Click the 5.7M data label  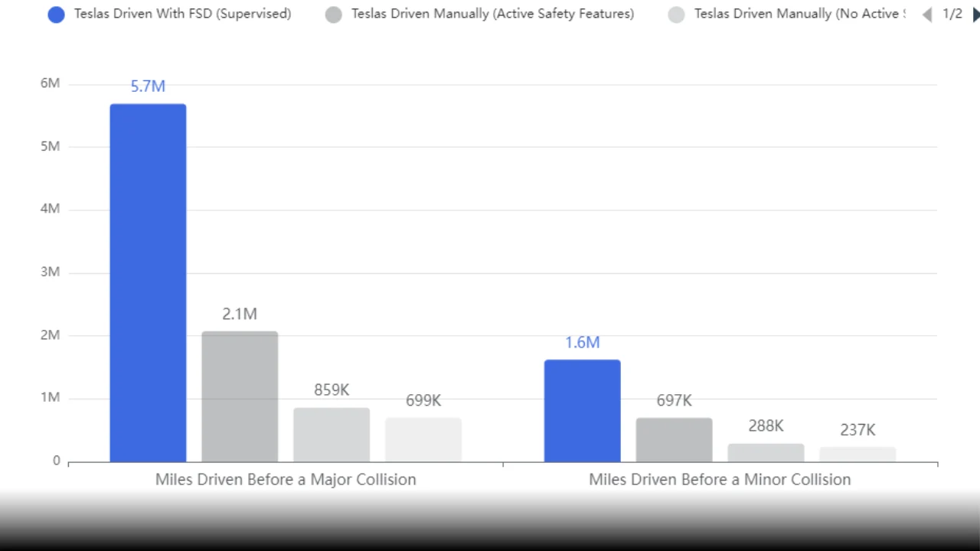click(148, 86)
